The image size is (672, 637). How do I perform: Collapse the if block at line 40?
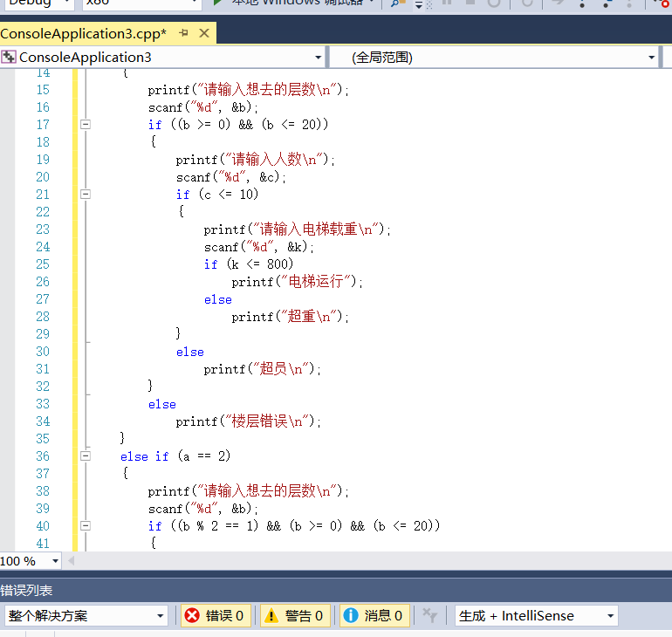(86, 526)
